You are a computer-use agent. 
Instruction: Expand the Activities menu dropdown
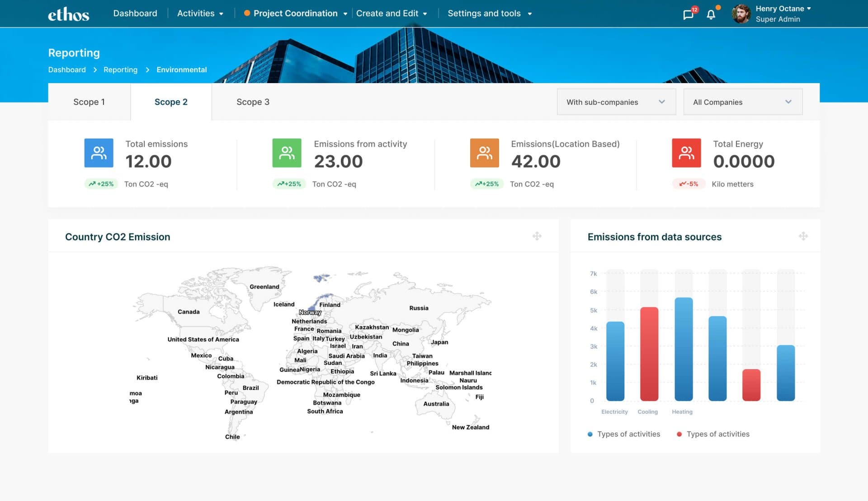tap(200, 13)
